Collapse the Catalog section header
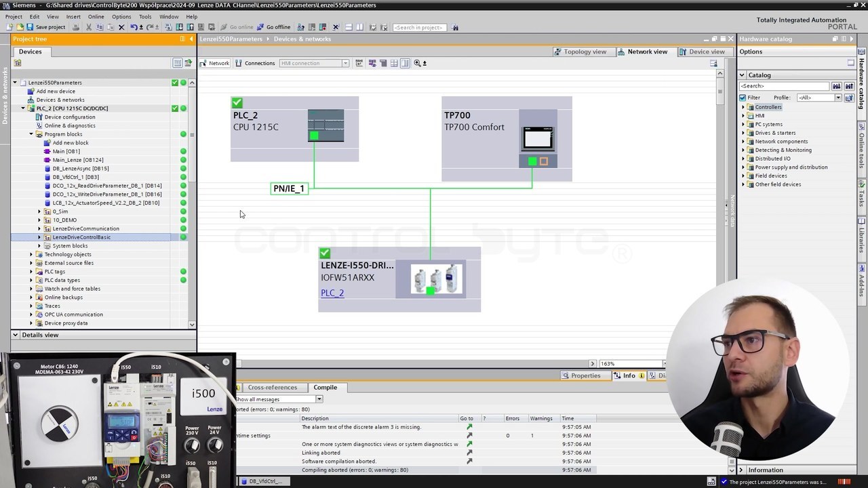Viewport: 868px width, 488px height. (743, 75)
